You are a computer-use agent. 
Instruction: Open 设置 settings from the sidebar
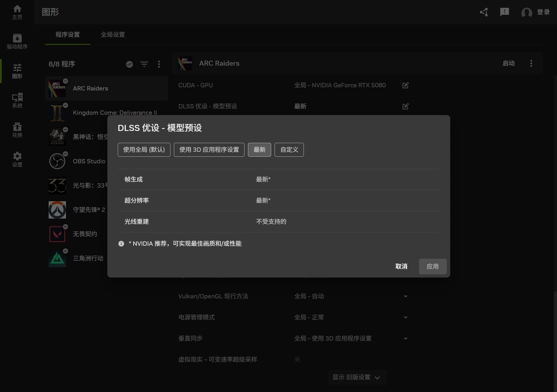click(x=17, y=159)
